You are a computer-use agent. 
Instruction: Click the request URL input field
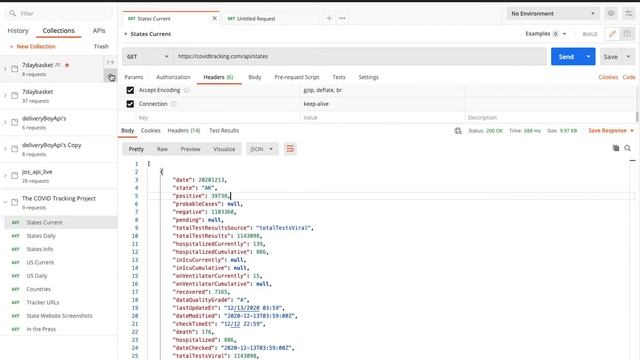click(360, 56)
